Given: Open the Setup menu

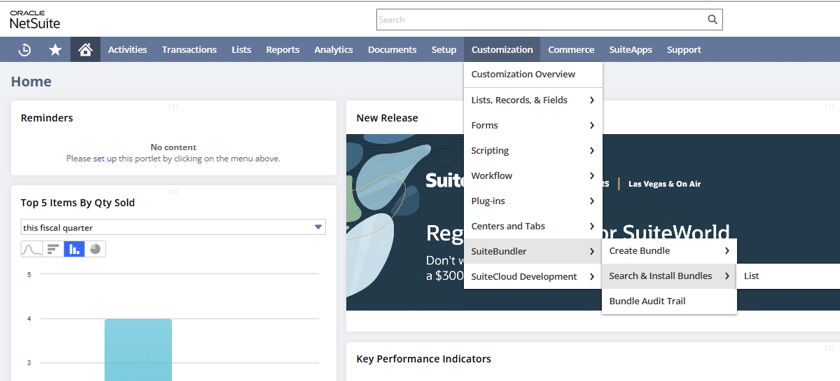Looking at the screenshot, I should 444,50.
